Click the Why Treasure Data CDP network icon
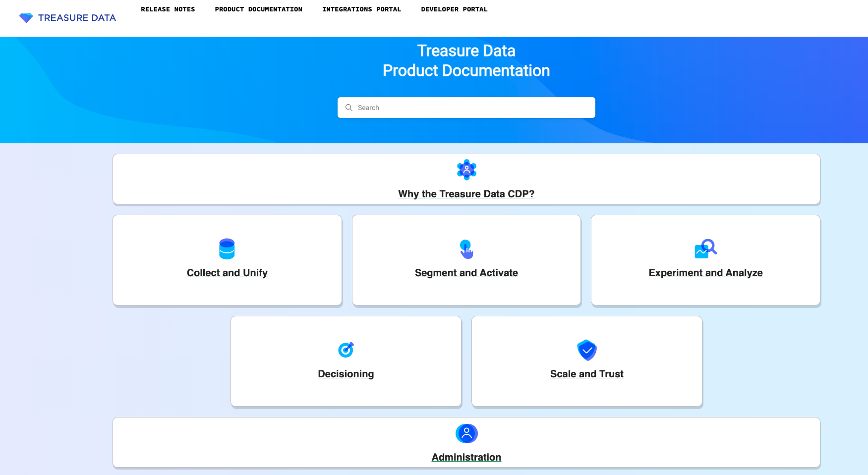The height and width of the screenshot is (475, 868). point(466,170)
